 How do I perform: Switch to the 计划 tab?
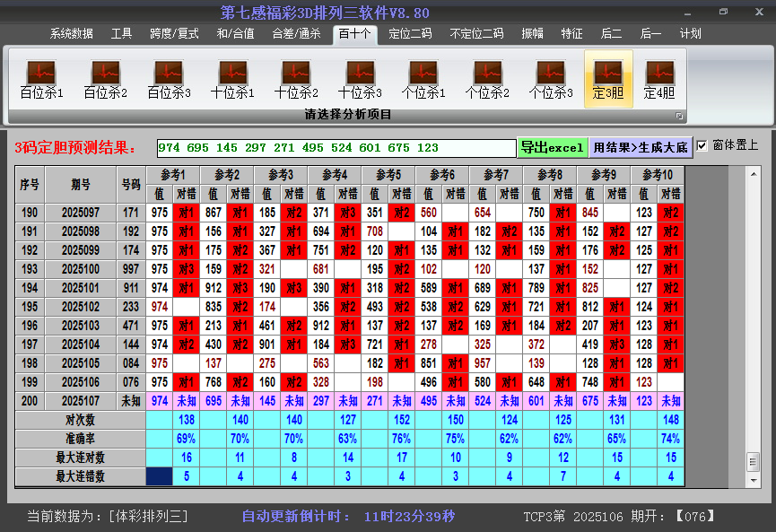pos(691,34)
